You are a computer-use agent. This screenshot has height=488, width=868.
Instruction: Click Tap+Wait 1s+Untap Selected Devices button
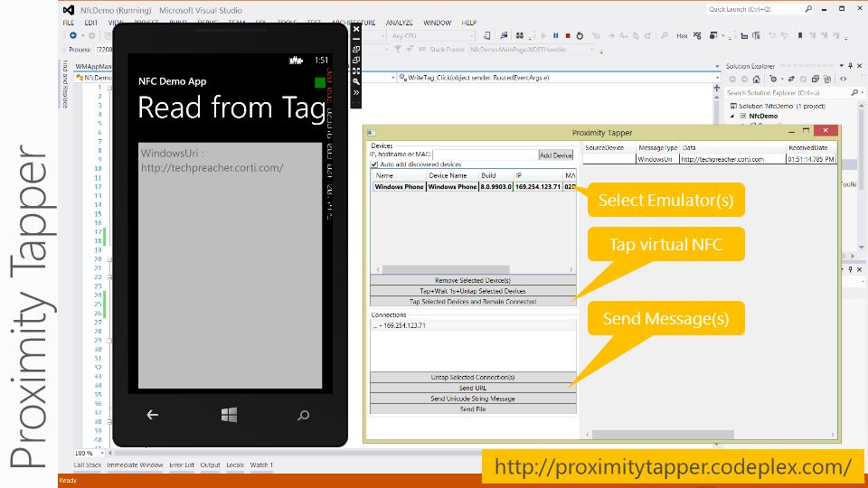473,290
